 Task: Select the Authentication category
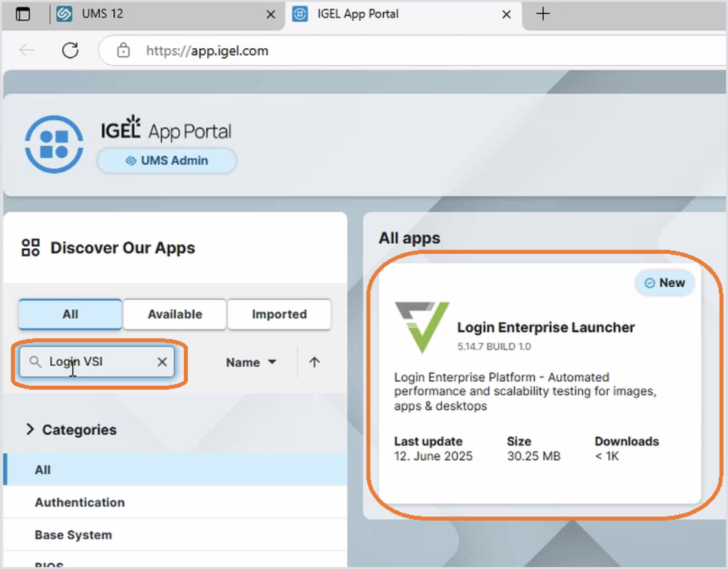(80, 502)
